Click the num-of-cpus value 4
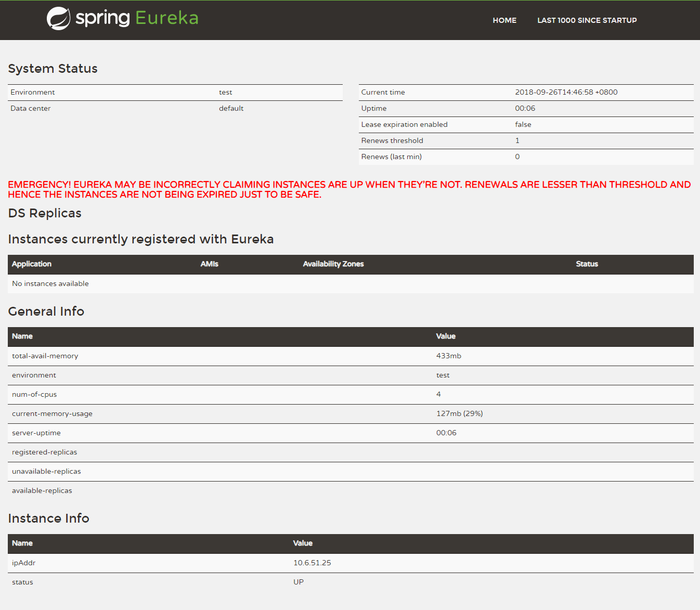 click(x=438, y=395)
